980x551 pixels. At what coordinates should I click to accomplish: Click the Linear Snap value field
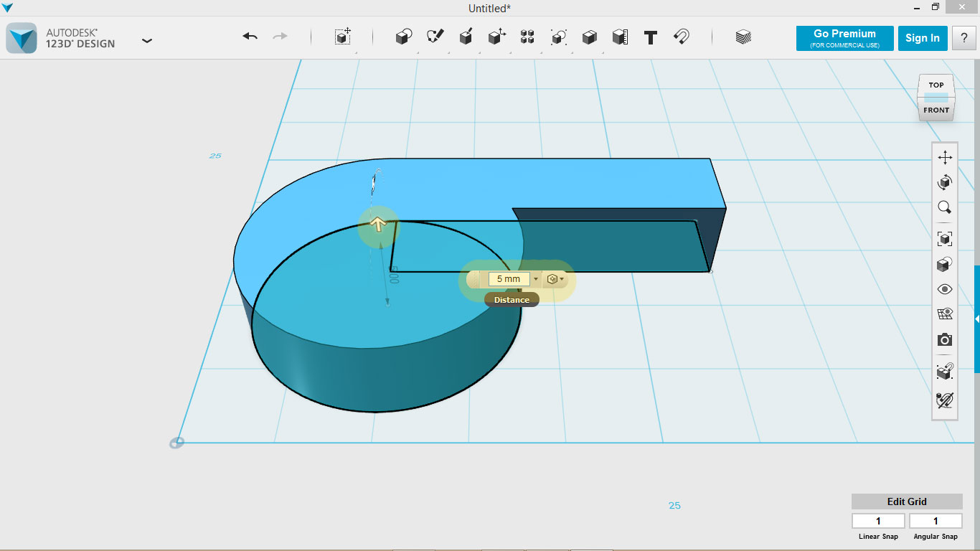pos(878,521)
